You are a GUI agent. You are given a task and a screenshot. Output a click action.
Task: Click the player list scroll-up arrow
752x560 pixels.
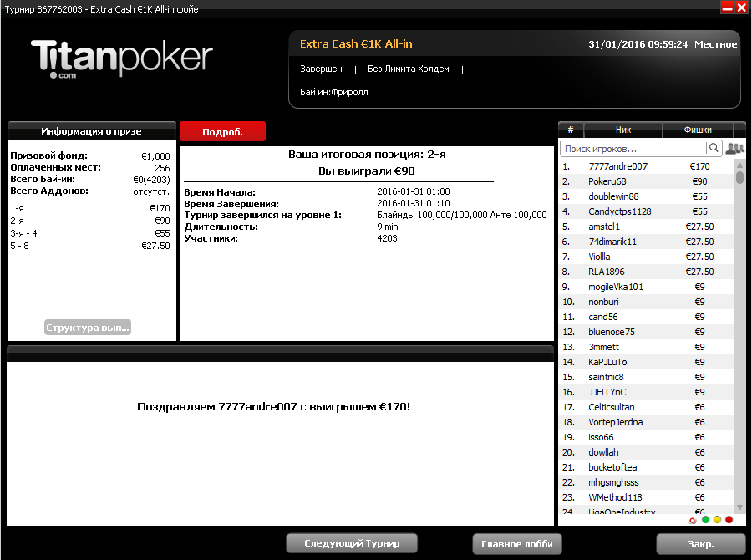click(739, 165)
